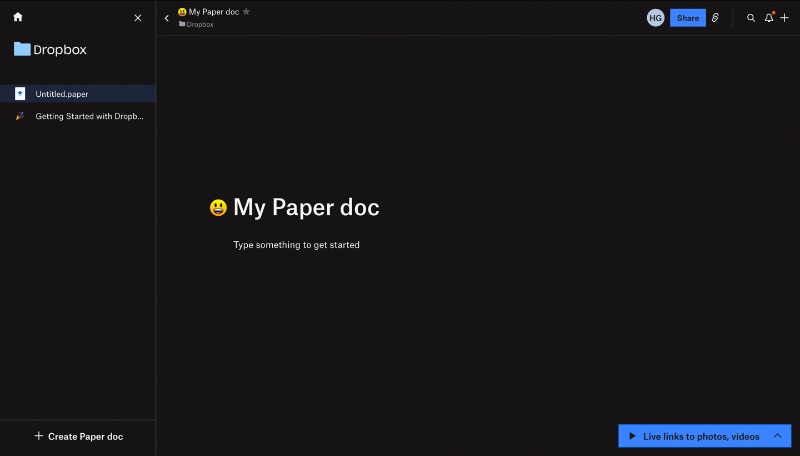This screenshot has width=800, height=456.
Task: Open notifications bell icon
Action: (x=769, y=18)
